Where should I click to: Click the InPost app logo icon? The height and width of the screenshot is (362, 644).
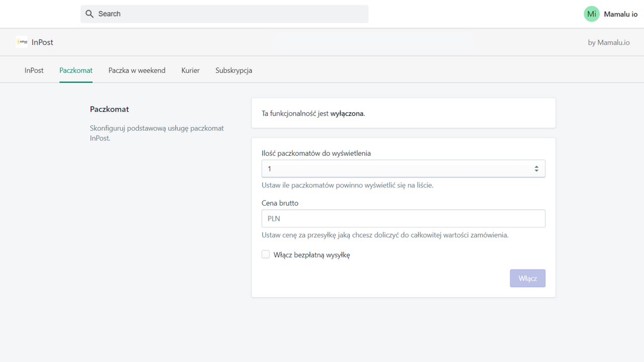[x=22, y=42]
